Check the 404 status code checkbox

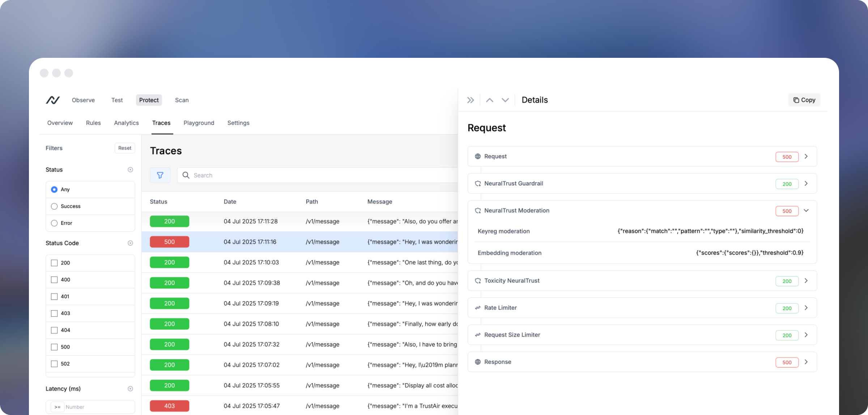coord(54,330)
